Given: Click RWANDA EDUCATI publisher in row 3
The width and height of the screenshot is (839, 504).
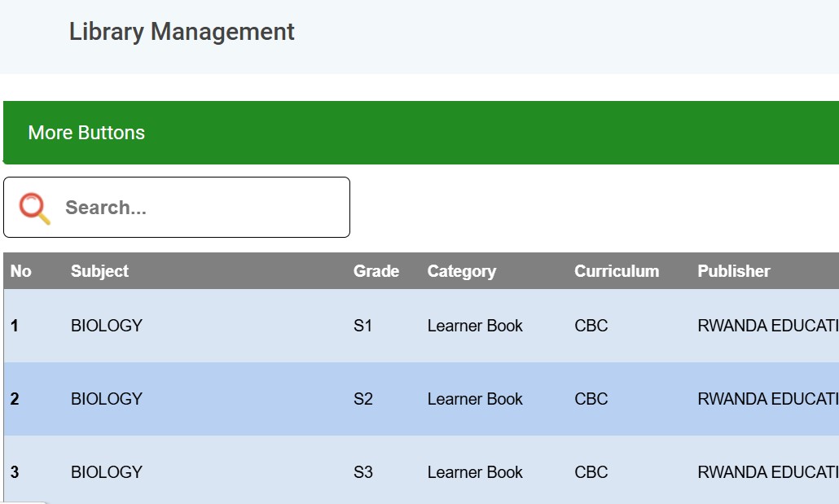Looking at the screenshot, I should (768, 472).
